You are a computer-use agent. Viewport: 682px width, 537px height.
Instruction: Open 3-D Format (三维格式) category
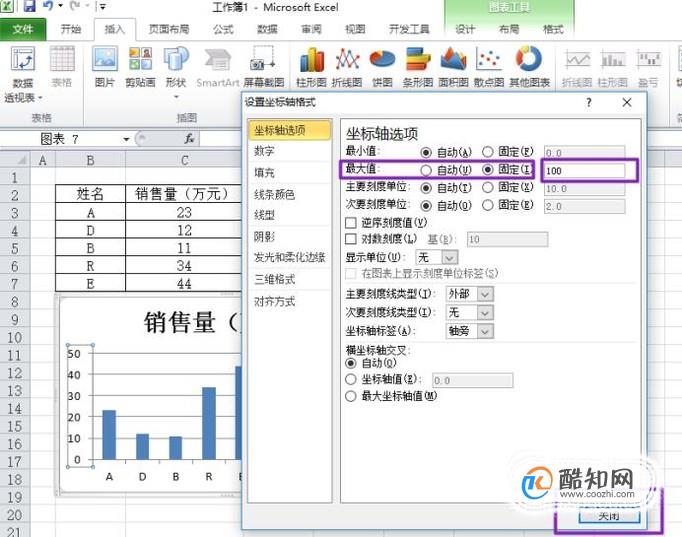(290, 279)
